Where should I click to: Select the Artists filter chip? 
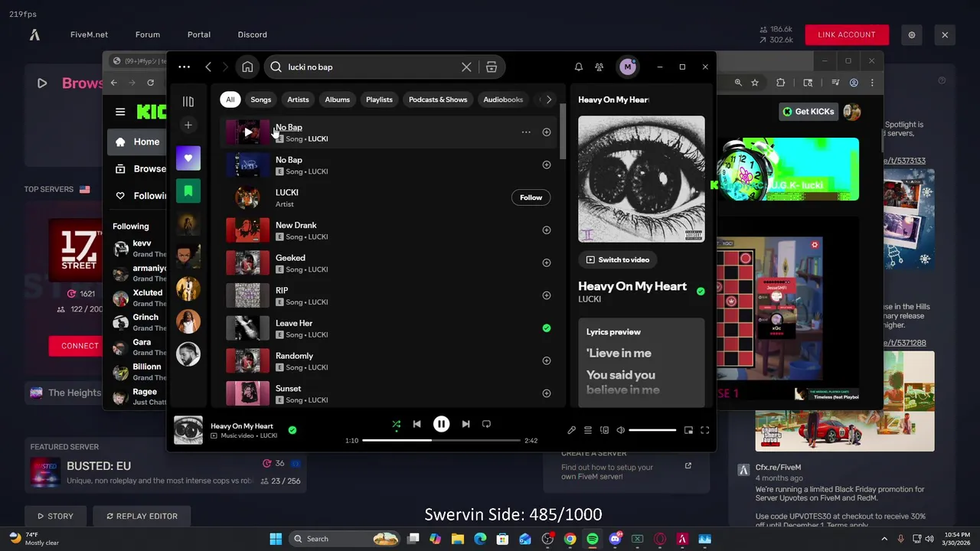(298, 99)
